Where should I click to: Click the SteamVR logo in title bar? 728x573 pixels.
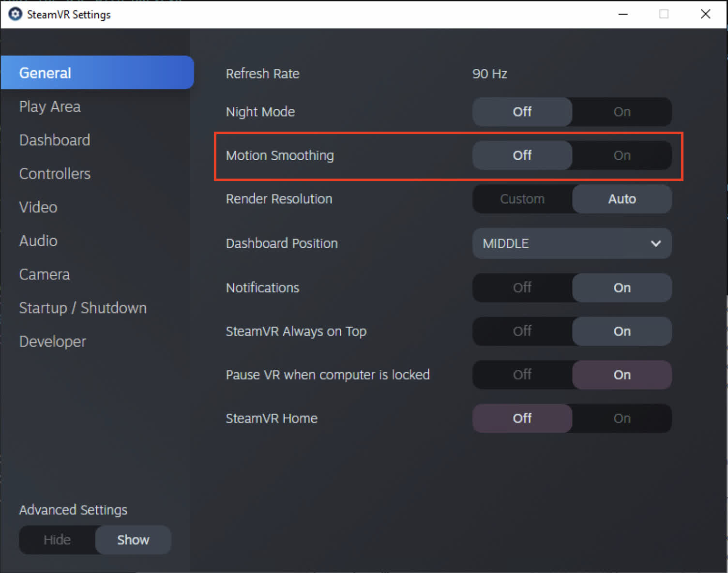pyautogui.click(x=15, y=14)
